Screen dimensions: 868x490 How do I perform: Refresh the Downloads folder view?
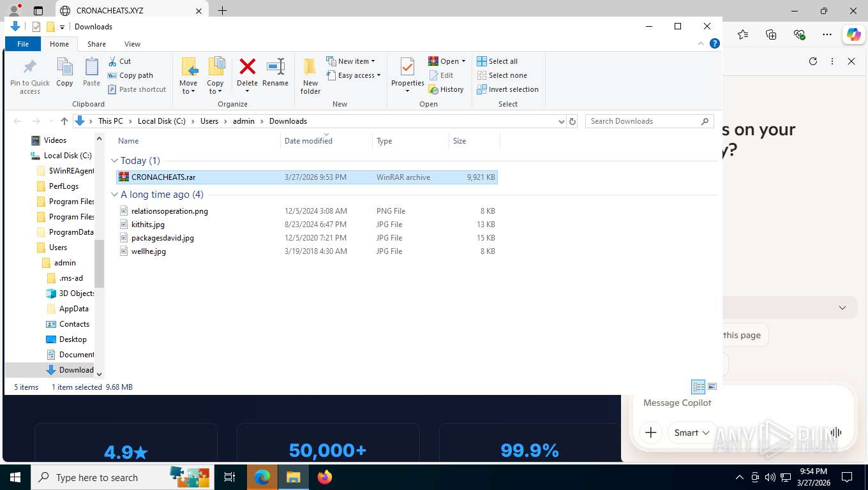coord(572,121)
